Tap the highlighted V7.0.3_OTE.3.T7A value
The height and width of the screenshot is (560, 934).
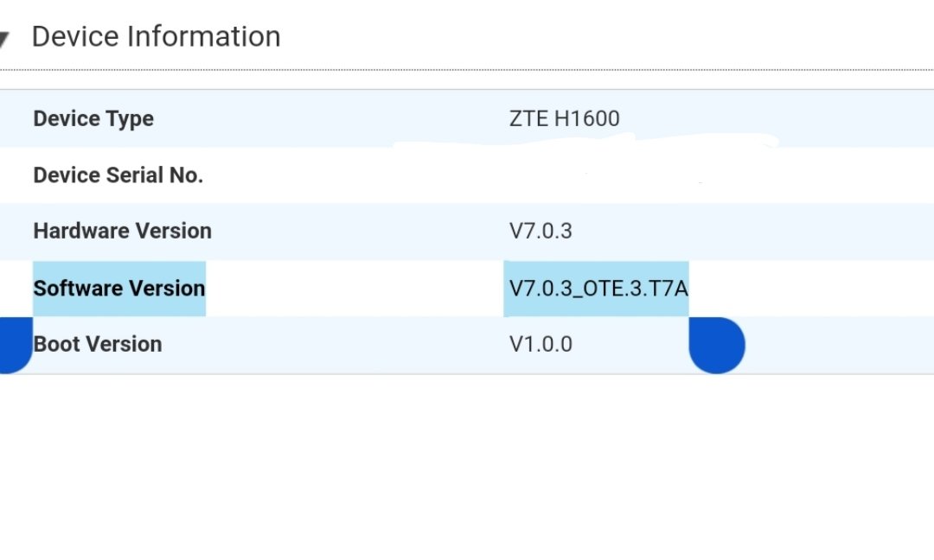[596, 289]
